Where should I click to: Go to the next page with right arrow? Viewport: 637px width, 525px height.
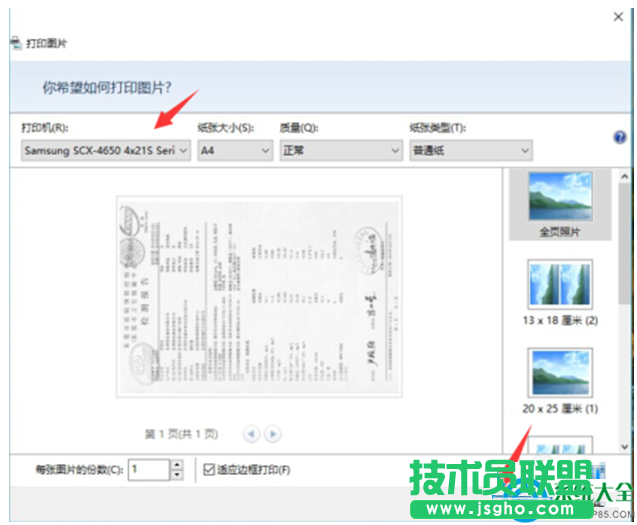273,434
